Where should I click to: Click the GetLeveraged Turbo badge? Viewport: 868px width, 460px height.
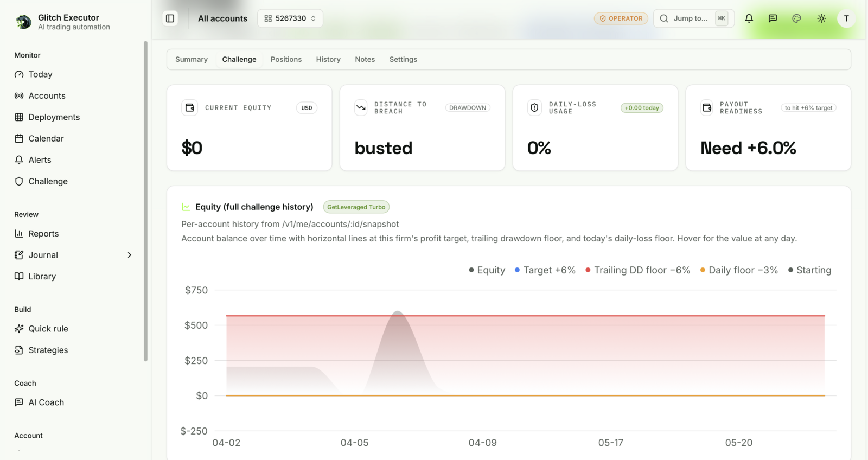(x=356, y=207)
